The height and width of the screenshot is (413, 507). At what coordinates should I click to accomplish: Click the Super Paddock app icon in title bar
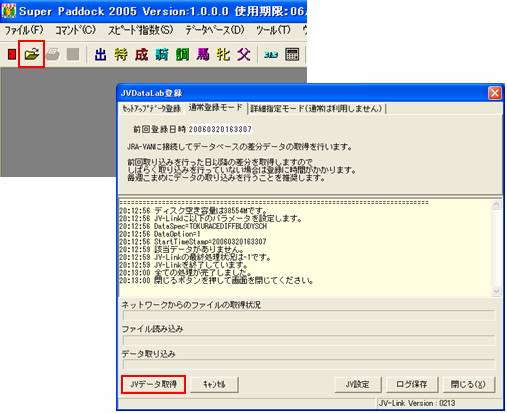[x=9, y=11]
